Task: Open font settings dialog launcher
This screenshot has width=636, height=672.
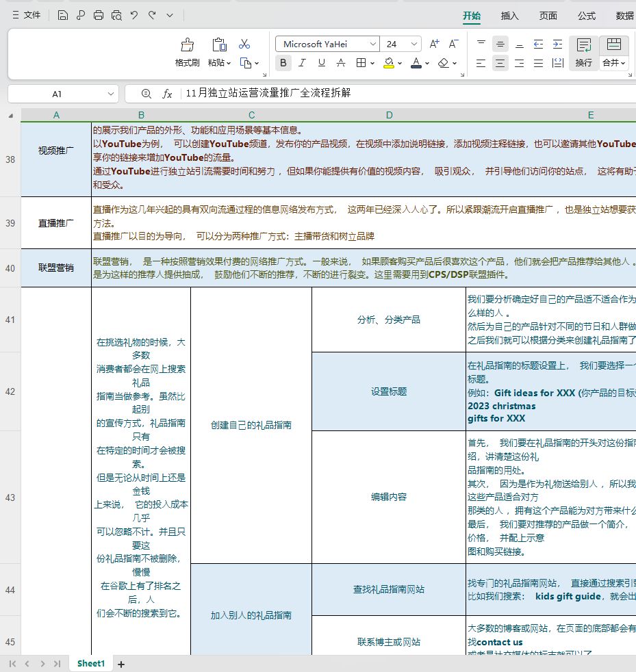Action: click(x=462, y=75)
